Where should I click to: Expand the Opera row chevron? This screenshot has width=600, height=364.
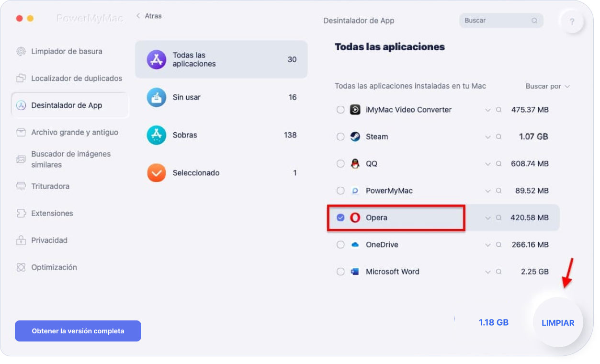(x=487, y=218)
